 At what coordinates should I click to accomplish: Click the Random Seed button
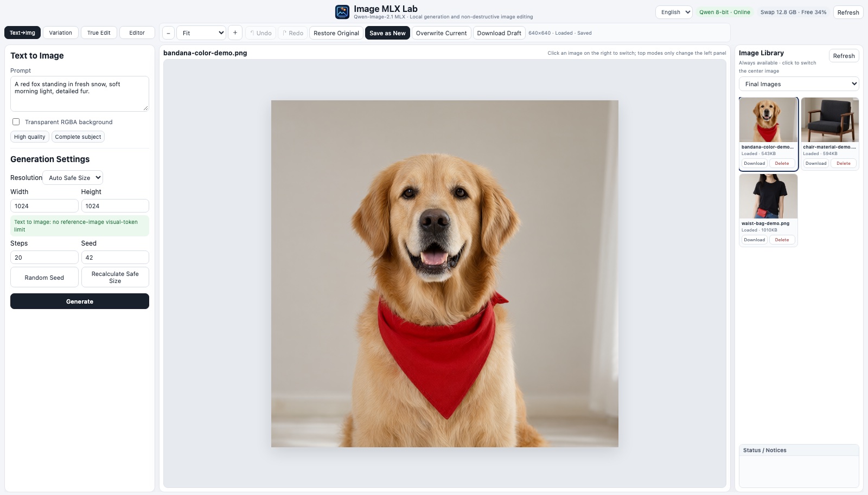44,278
